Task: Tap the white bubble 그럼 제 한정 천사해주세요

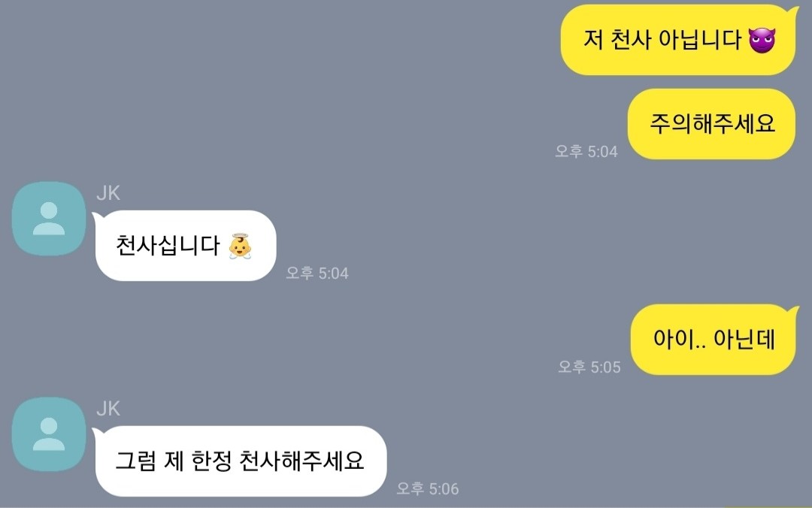Action: pos(240,461)
